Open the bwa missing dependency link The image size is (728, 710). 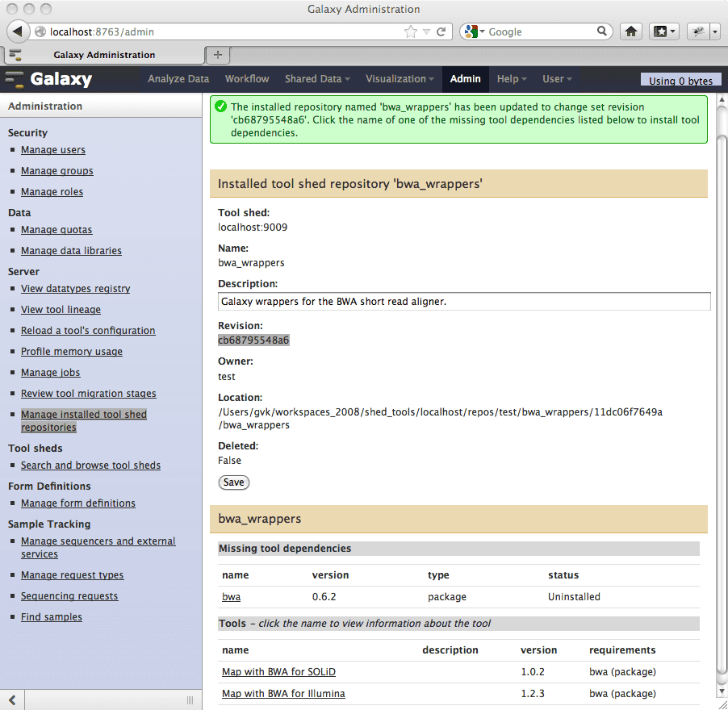point(231,597)
